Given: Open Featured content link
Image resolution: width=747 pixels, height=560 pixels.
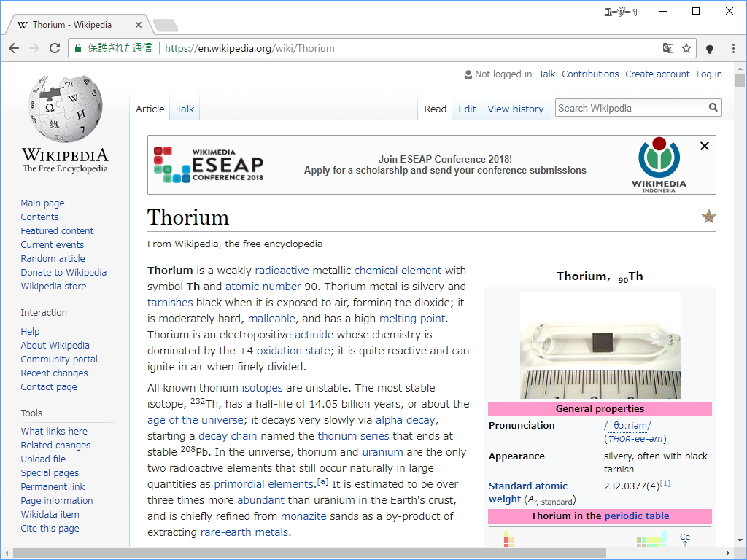Looking at the screenshot, I should coord(57,231).
